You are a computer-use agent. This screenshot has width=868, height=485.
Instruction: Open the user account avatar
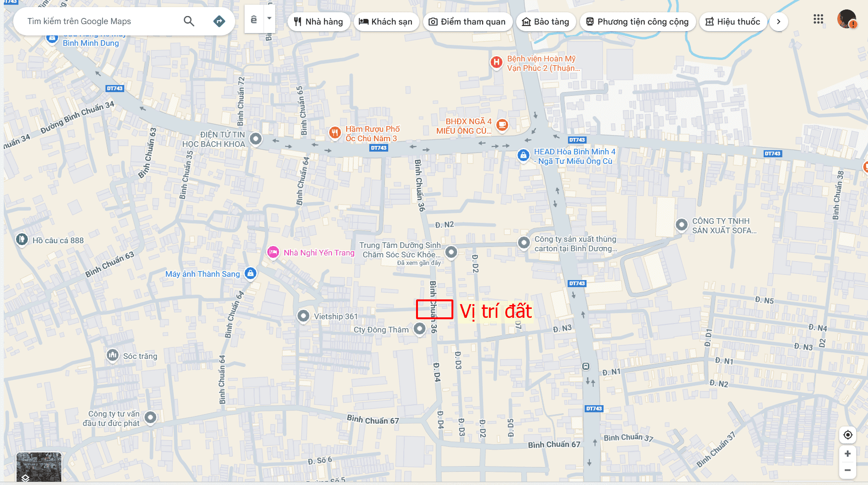847,19
